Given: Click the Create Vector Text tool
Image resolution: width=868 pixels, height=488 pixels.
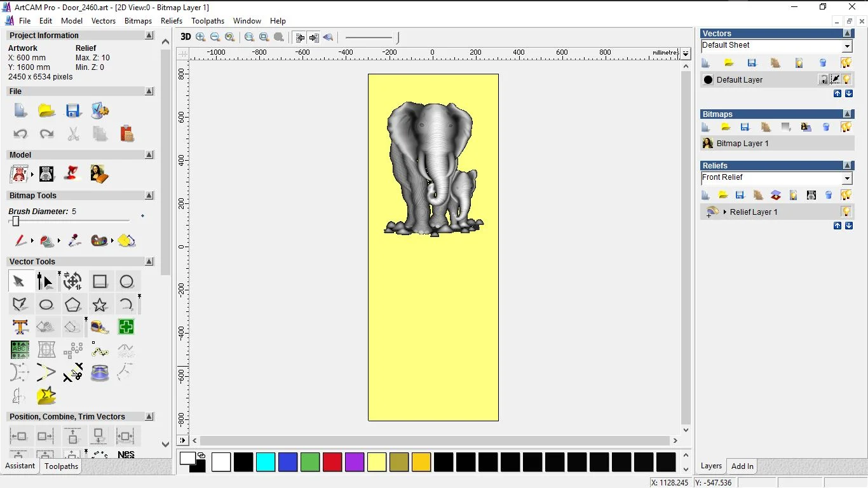Looking at the screenshot, I should pyautogui.click(x=20, y=327).
